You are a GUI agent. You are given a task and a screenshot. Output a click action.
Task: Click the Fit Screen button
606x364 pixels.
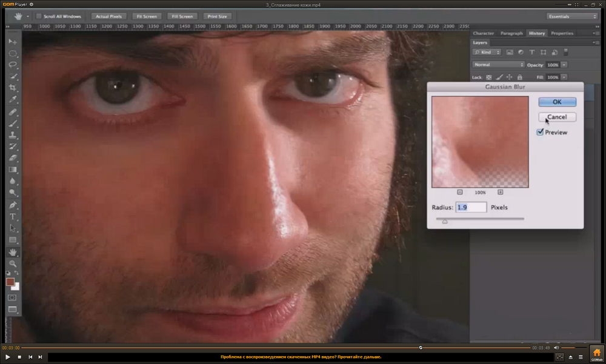coord(147,16)
